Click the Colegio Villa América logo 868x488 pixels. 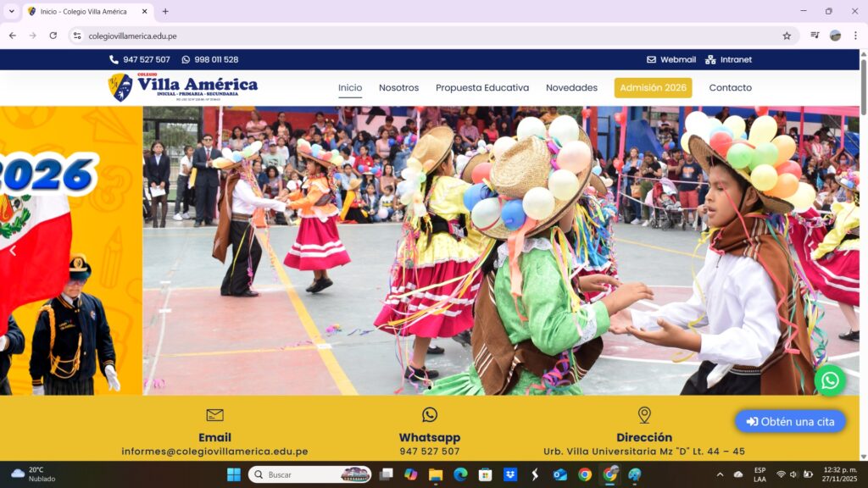(x=182, y=87)
